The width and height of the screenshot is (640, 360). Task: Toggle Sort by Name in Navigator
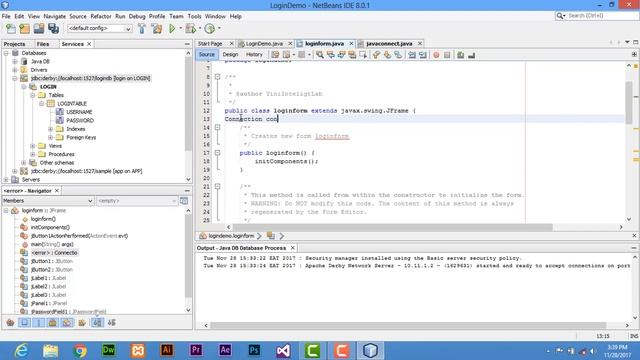pyautogui.click(x=97, y=323)
